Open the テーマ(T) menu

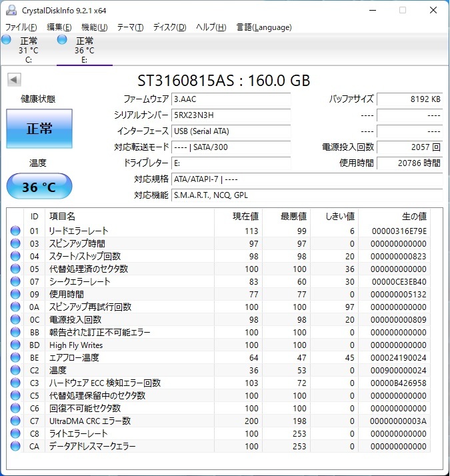coord(130,27)
